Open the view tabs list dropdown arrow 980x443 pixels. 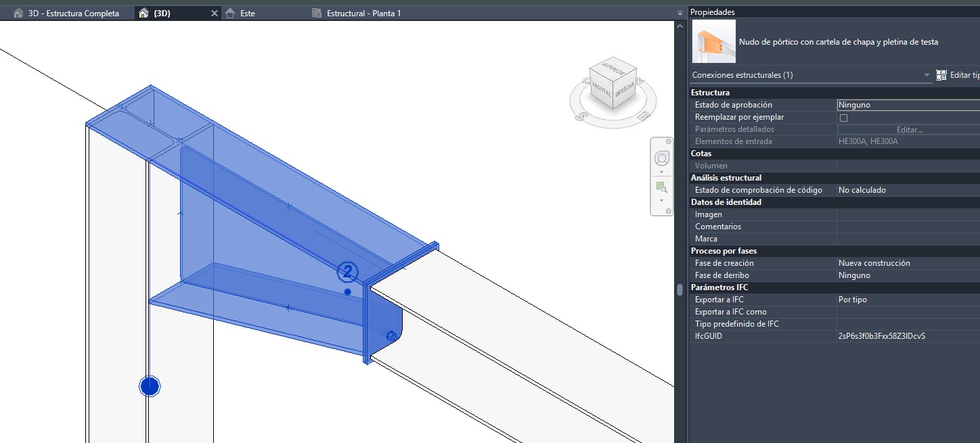680,14
